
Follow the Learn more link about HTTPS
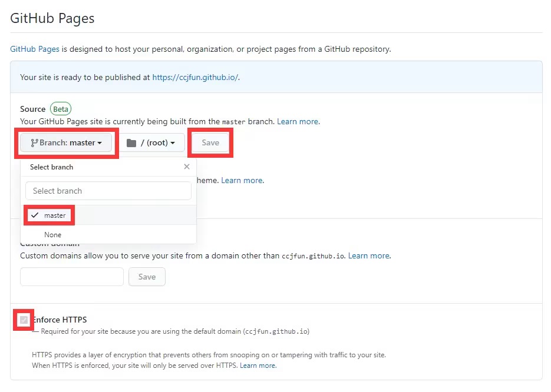click(258, 366)
